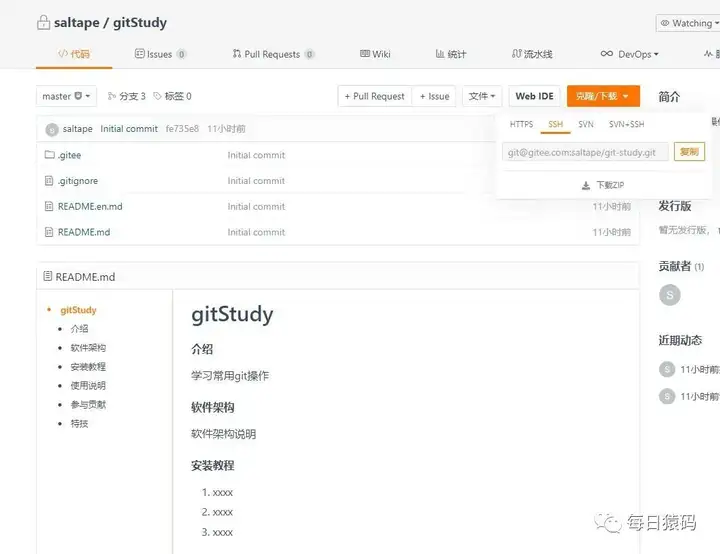Open the 统计 statistics tab

[451, 54]
